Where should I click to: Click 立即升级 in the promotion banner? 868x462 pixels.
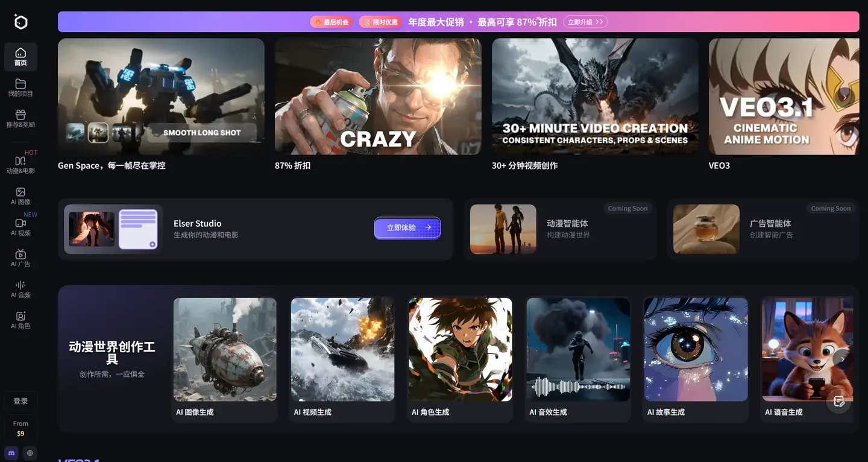coord(584,22)
